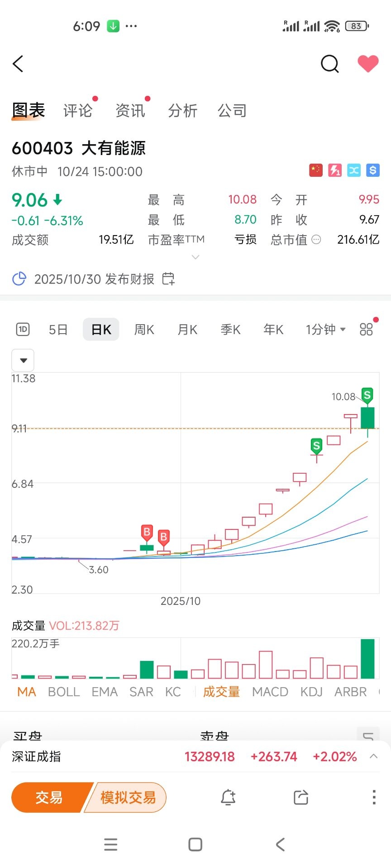The width and height of the screenshot is (391, 868).
Task: Tap the lower S sell marker
Action: (316, 446)
